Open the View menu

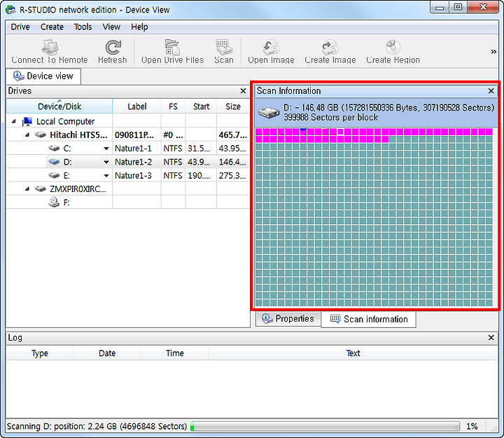(x=111, y=27)
